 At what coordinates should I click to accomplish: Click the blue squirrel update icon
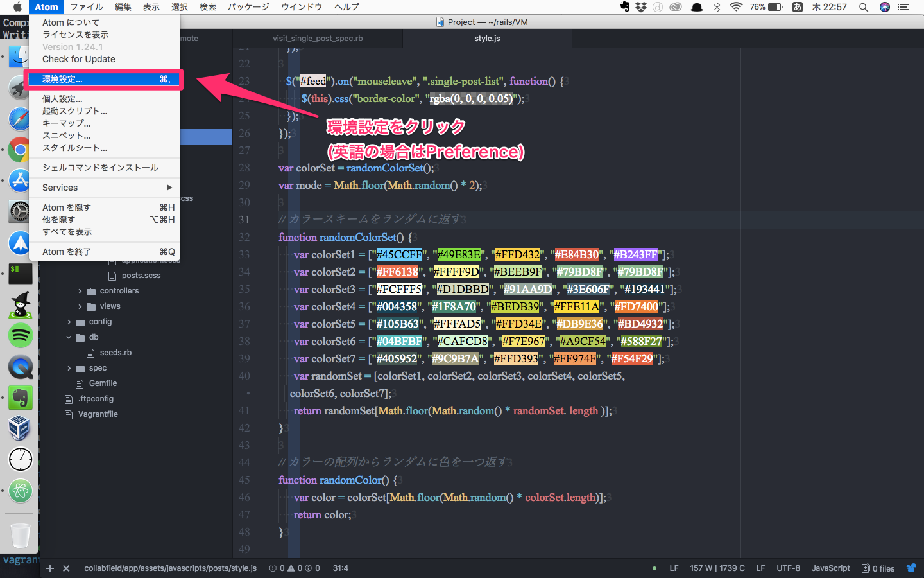tap(911, 568)
